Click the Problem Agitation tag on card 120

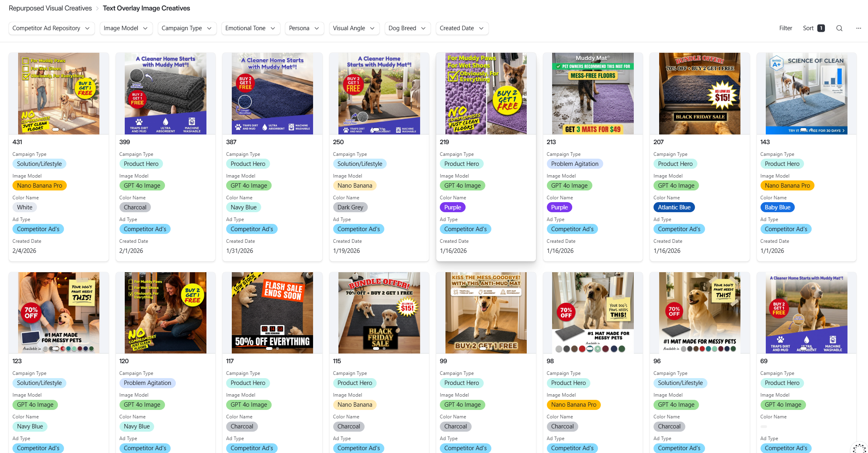click(147, 383)
